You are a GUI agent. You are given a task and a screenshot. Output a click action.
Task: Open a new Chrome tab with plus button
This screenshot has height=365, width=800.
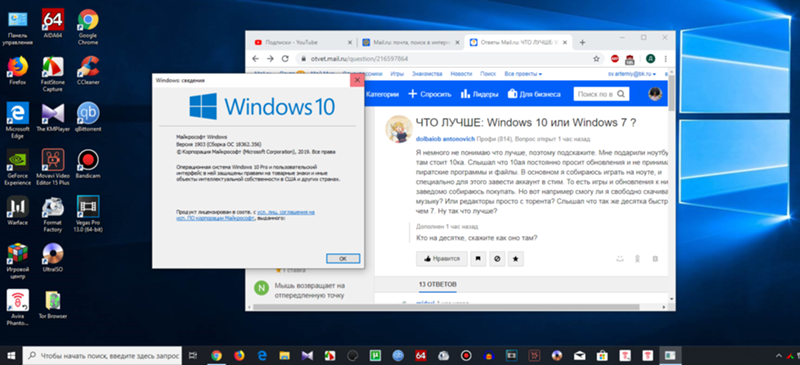tap(582, 42)
